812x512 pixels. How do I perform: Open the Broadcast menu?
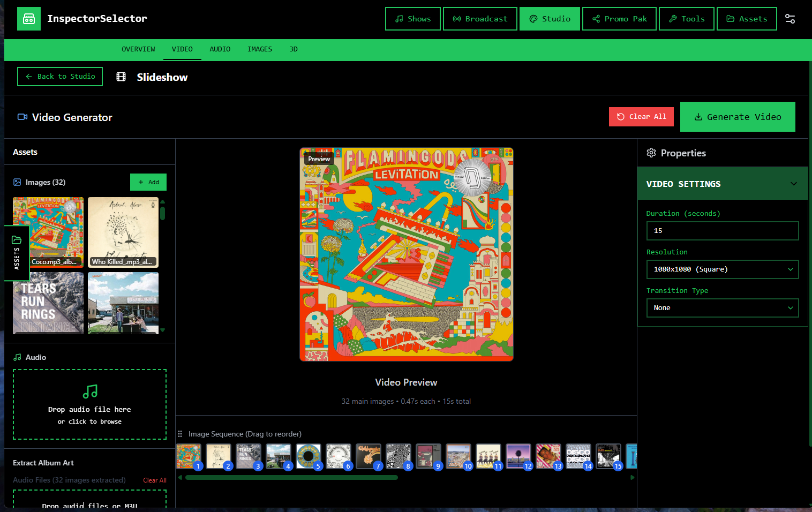tap(480, 19)
